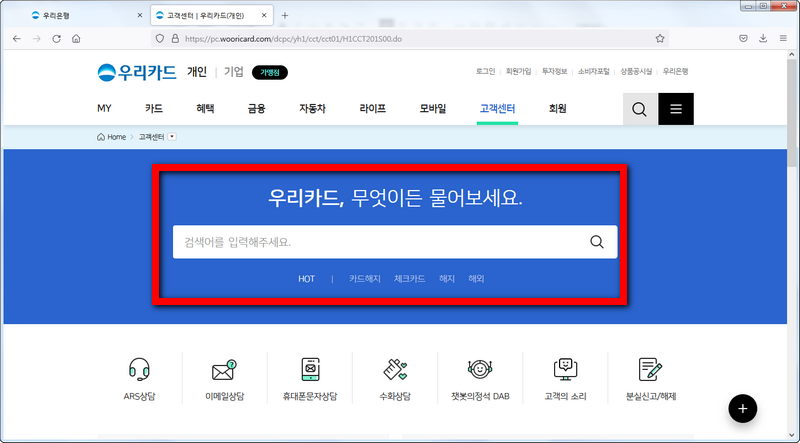This screenshot has width=800, height=443.
Task: Open the 우리은행 header link
Action: coord(676,71)
